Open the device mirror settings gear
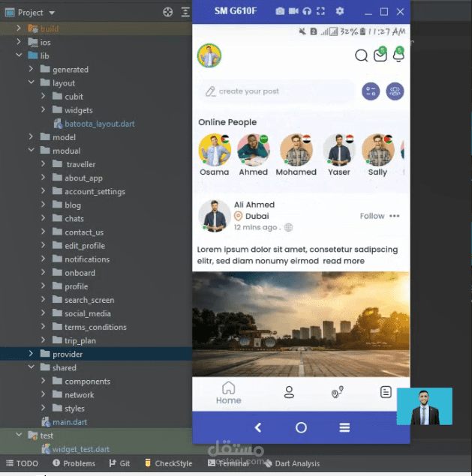 (340, 11)
